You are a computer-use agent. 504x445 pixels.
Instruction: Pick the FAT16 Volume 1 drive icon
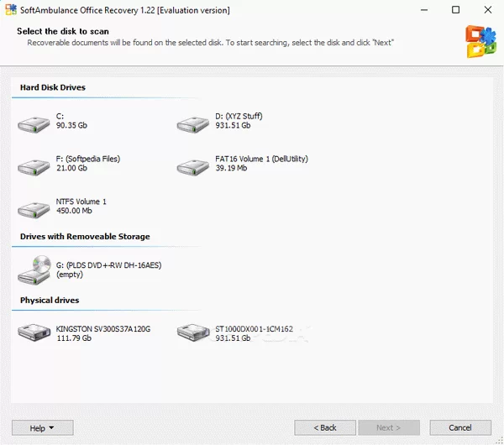point(193,167)
